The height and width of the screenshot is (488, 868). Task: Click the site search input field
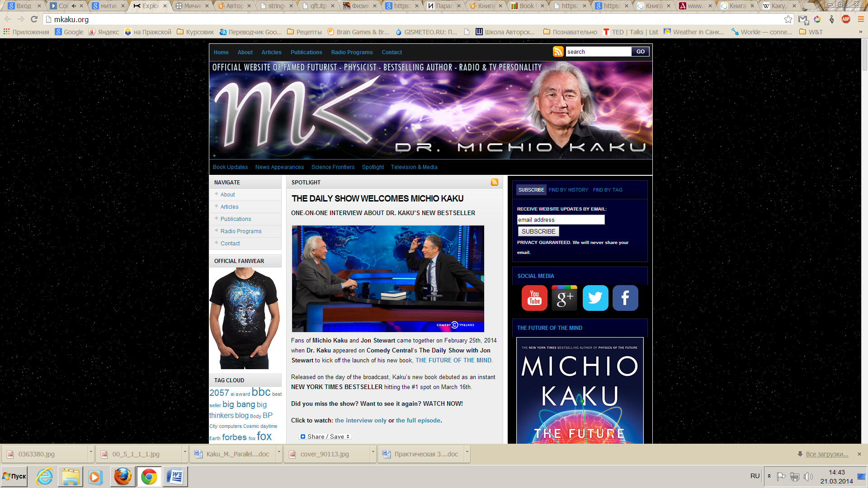click(599, 52)
